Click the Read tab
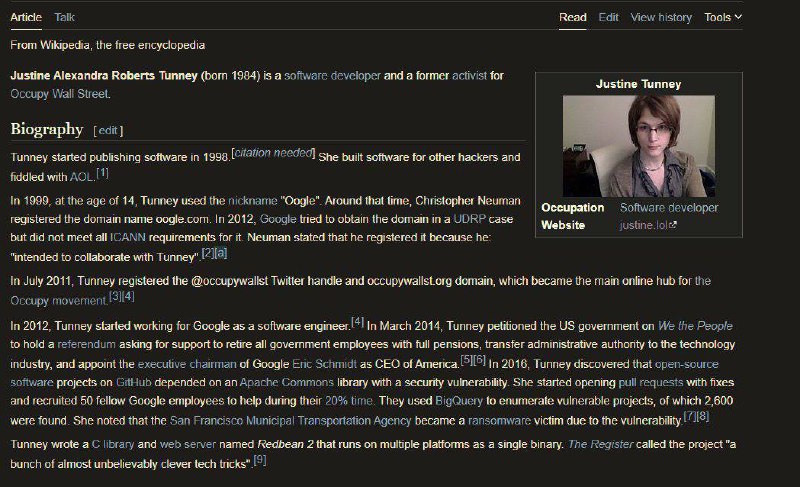Screen dimensions: 800x487 point(573,17)
